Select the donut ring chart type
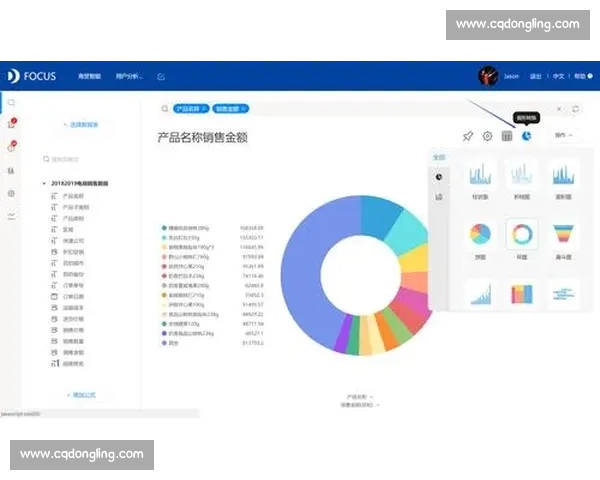 pyautogui.click(x=521, y=235)
